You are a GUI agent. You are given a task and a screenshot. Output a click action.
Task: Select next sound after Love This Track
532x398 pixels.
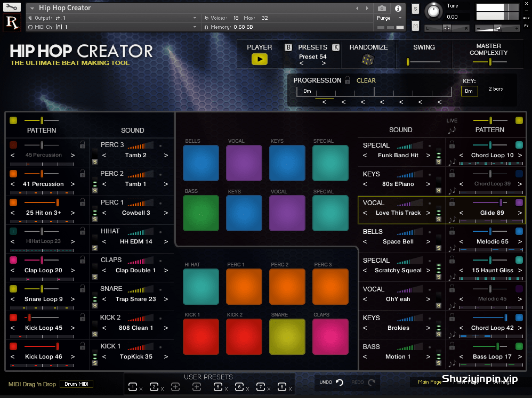[428, 213]
